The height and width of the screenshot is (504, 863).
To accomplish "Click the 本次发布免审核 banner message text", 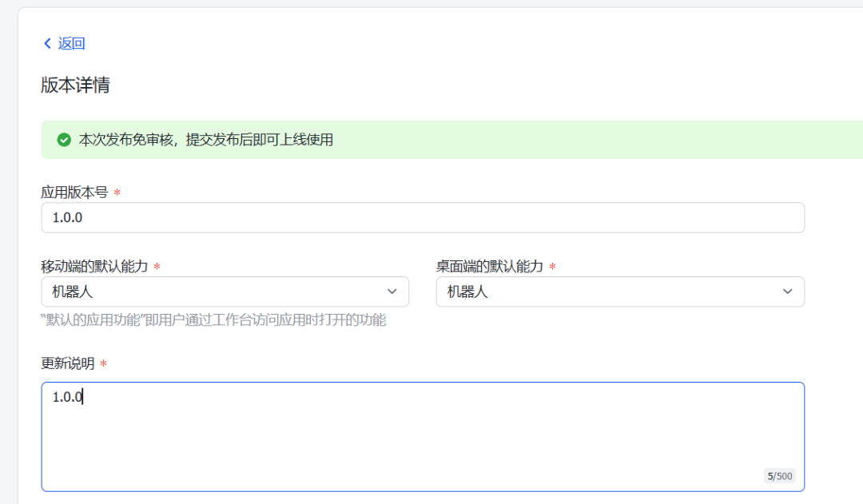I will pos(205,140).
